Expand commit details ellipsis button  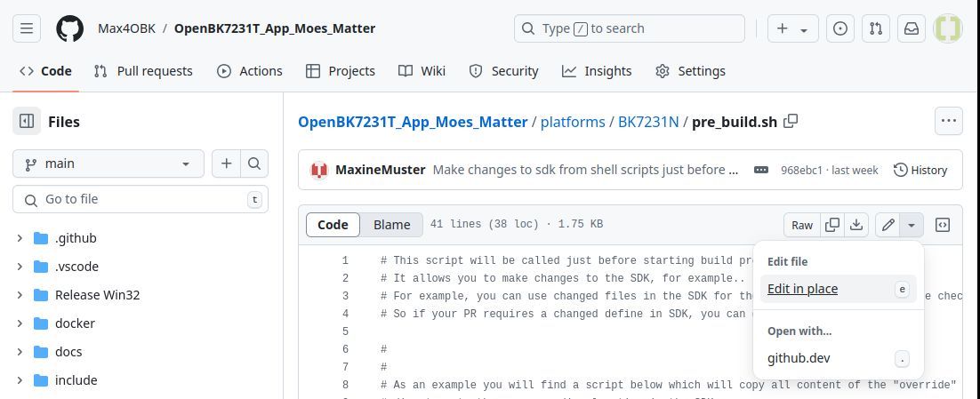[x=760, y=170]
